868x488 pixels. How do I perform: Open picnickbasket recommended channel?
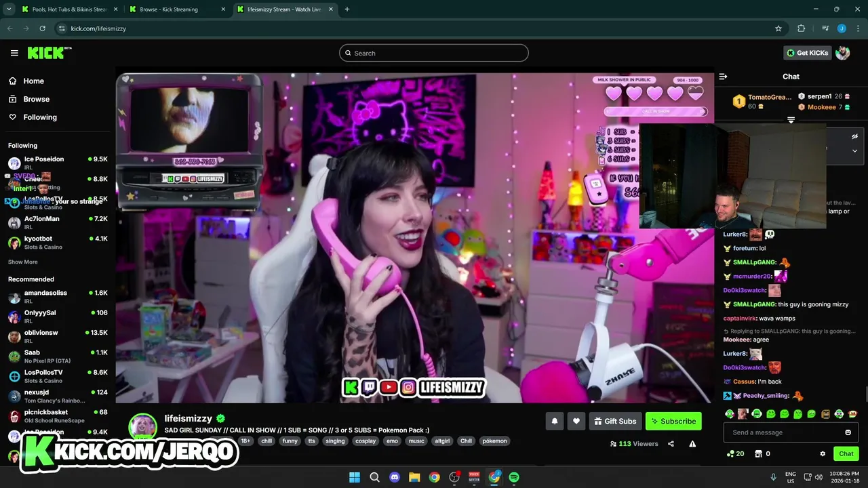(58, 415)
